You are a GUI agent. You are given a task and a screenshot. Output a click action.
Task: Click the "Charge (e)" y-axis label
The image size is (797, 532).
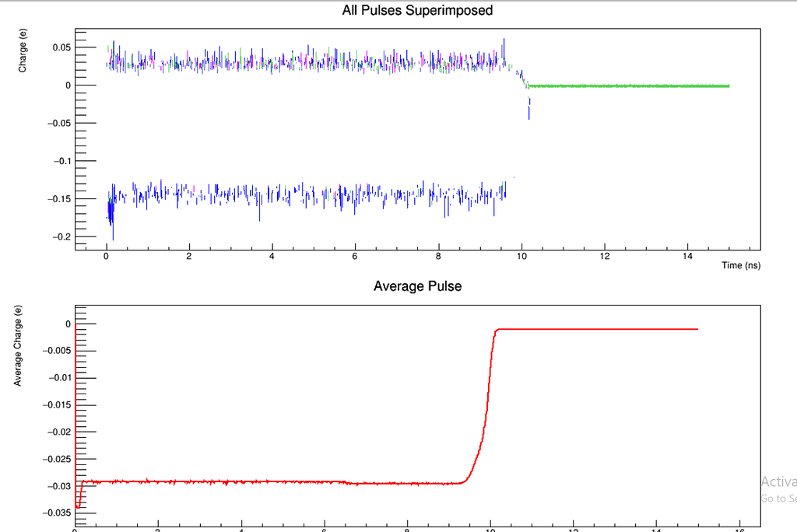click(x=23, y=57)
